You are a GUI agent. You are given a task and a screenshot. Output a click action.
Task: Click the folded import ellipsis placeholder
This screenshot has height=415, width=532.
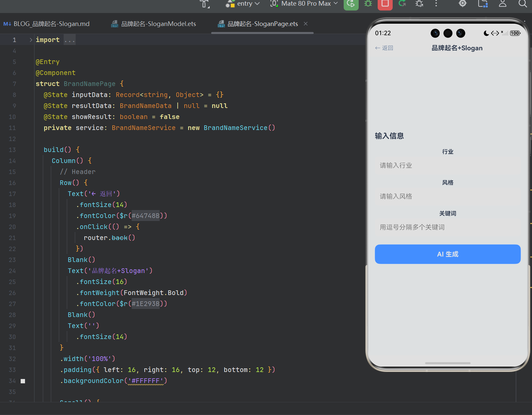[x=70, y=40]
